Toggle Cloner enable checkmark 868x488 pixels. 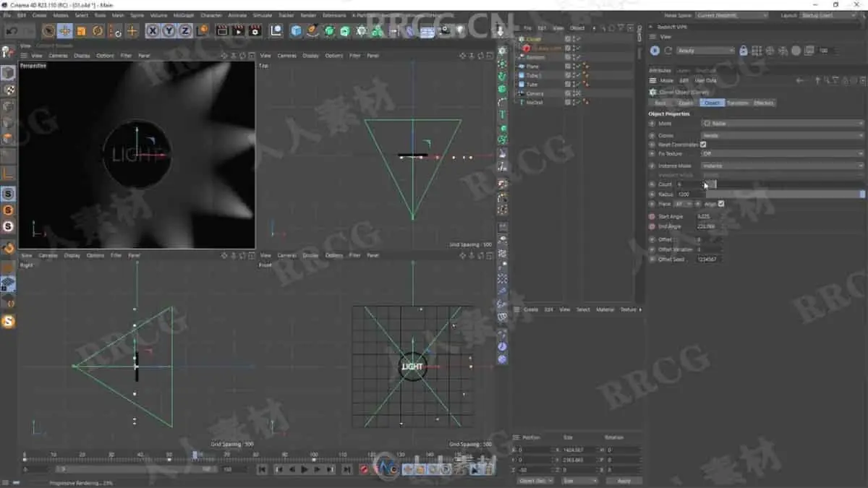pos(579,39)
